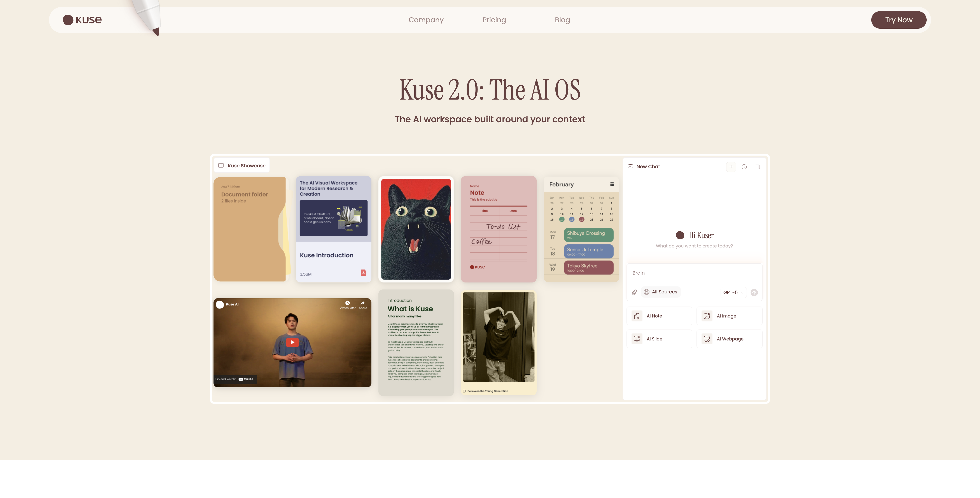
Task: Click the calendar icon beside February
Action: pyautogui.click(x=612, y=184)
